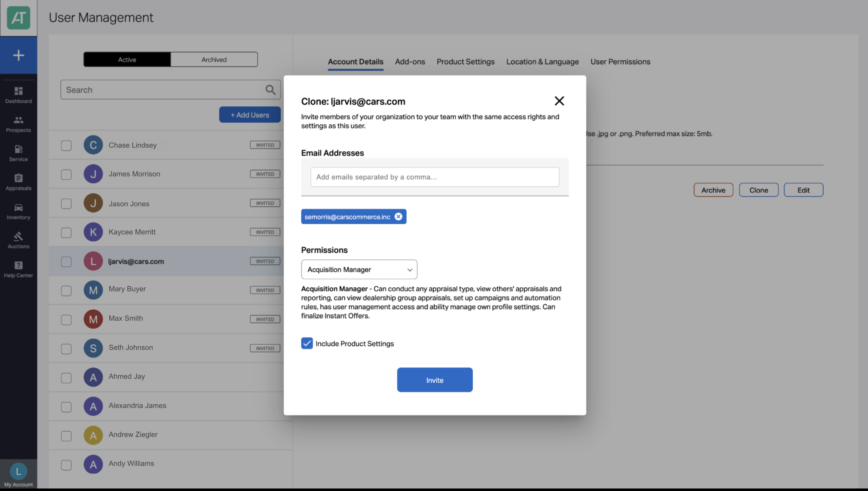Click Ahmed Jay's avatar

click(x=93, y=377)
